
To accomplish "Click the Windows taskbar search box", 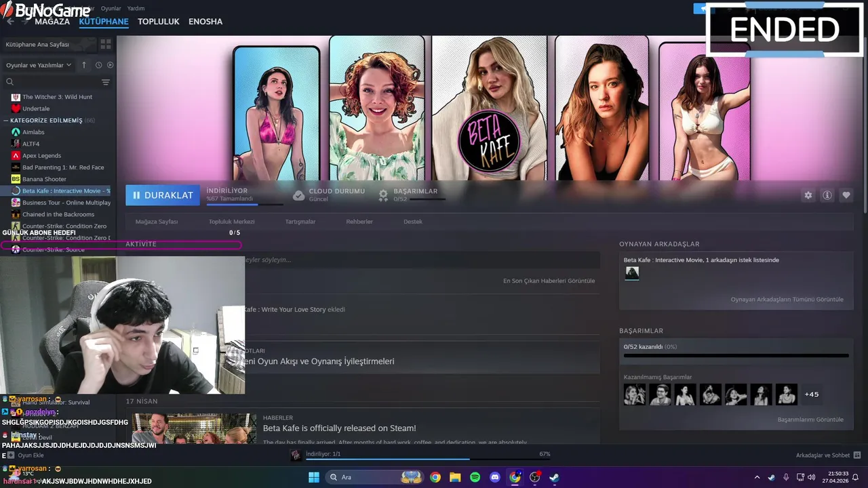I will tap(373, 477).
